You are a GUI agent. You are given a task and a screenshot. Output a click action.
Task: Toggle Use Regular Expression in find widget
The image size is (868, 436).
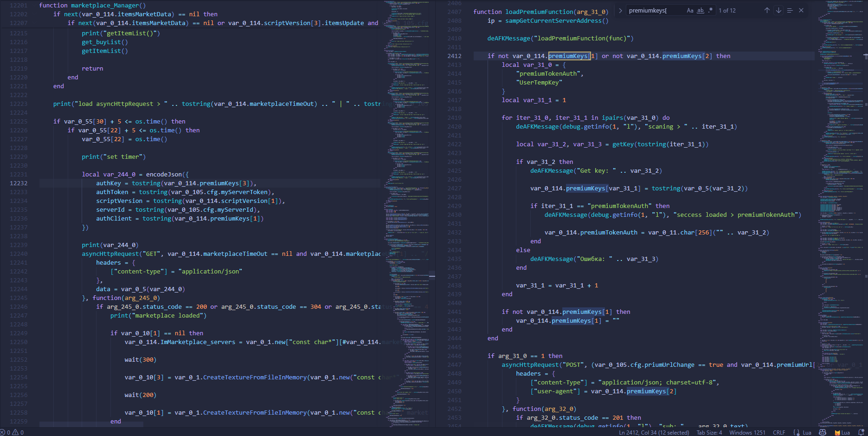coord(710,10)
